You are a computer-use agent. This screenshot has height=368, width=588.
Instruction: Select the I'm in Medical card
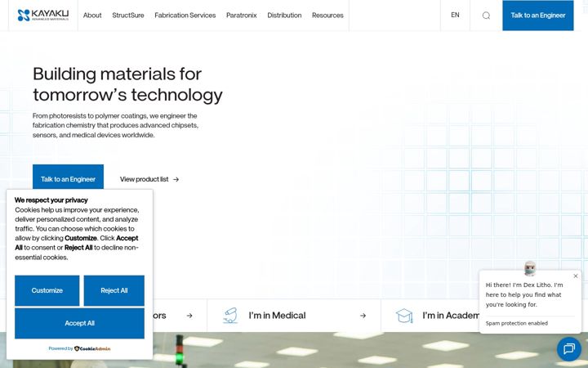(x=294, y=316)
